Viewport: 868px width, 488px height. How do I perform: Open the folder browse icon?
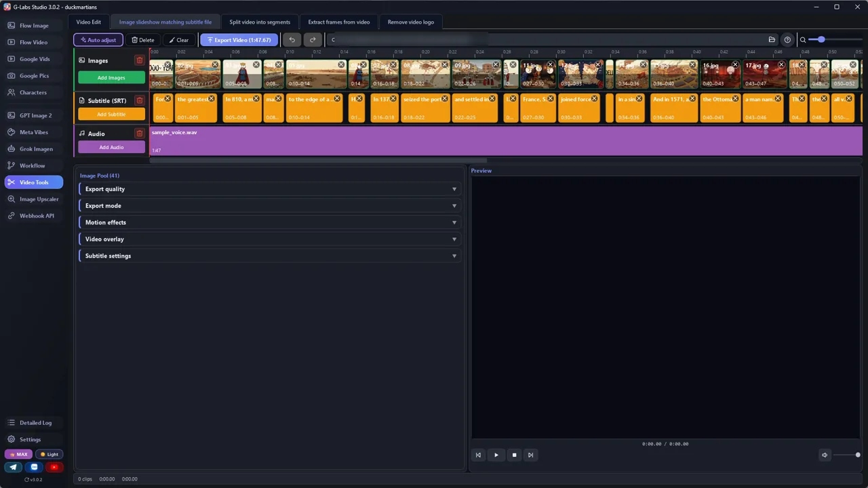pos(772,40)
